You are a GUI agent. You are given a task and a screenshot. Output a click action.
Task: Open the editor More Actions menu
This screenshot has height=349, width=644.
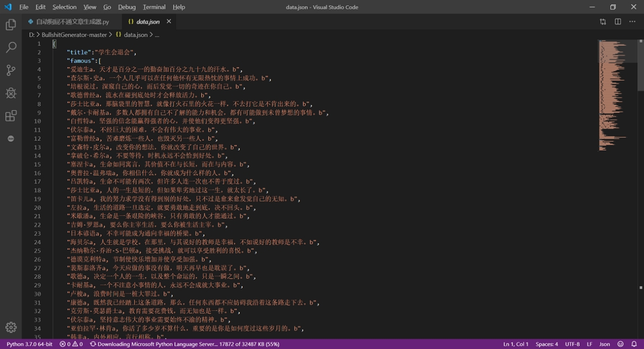click(x=633, y=22)
